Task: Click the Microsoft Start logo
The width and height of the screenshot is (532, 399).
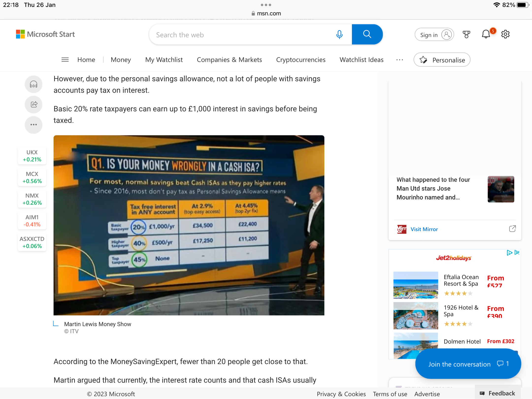Action: coord(45,34)
